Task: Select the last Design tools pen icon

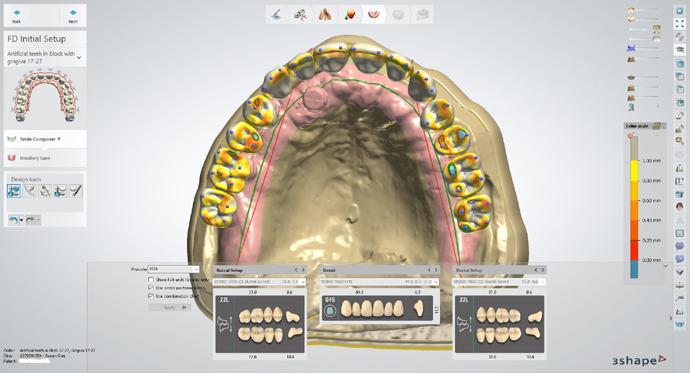Action: [x=76, y=191]
